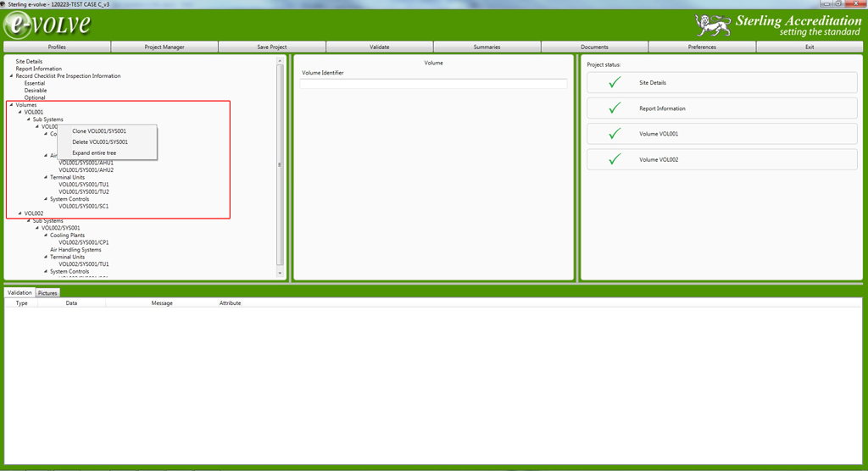
Task: Collapse the VOL001 node arrow
Action: (20, 112)
